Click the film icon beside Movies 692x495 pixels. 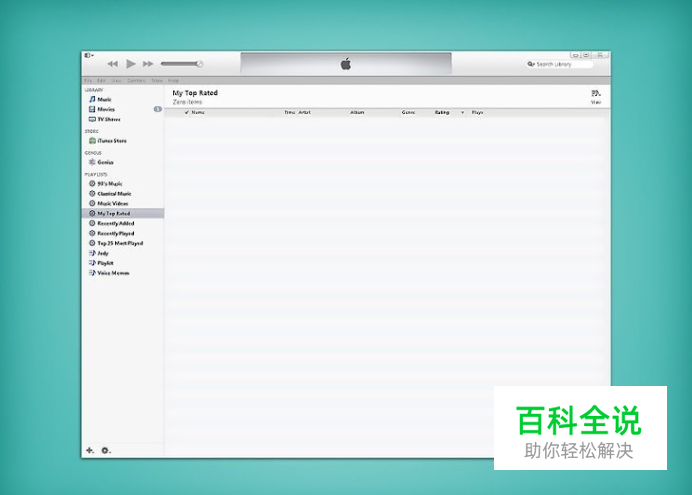(x=92, y=109)
